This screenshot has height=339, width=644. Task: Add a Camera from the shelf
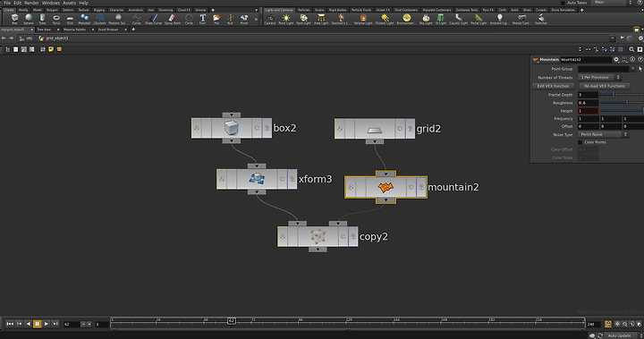coord(270,19)
